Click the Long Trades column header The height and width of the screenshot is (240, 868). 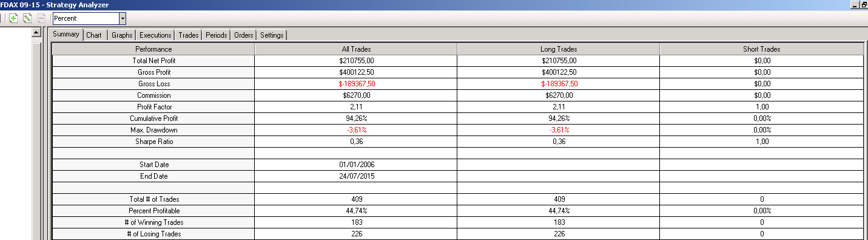[x=559, y=49]
